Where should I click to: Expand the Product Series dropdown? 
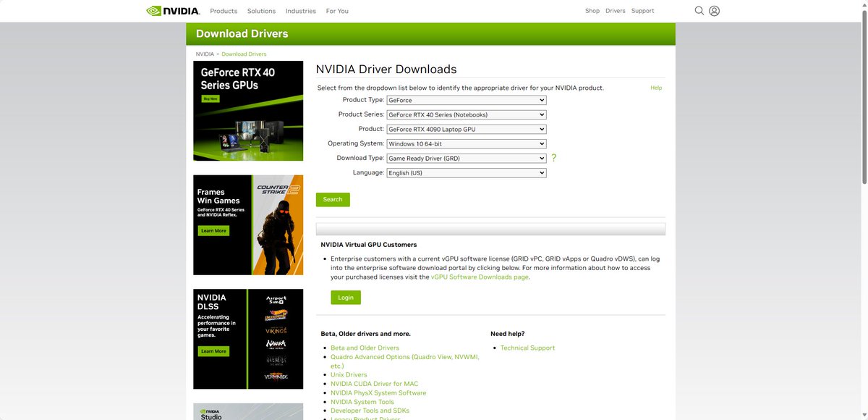click(x=466, y=114)
